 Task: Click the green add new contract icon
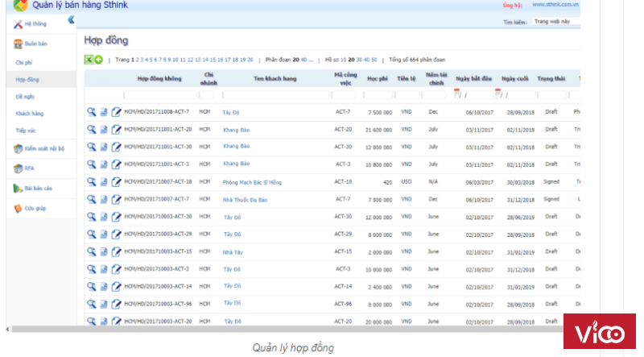pyautogui.click(x=98, y=60)
